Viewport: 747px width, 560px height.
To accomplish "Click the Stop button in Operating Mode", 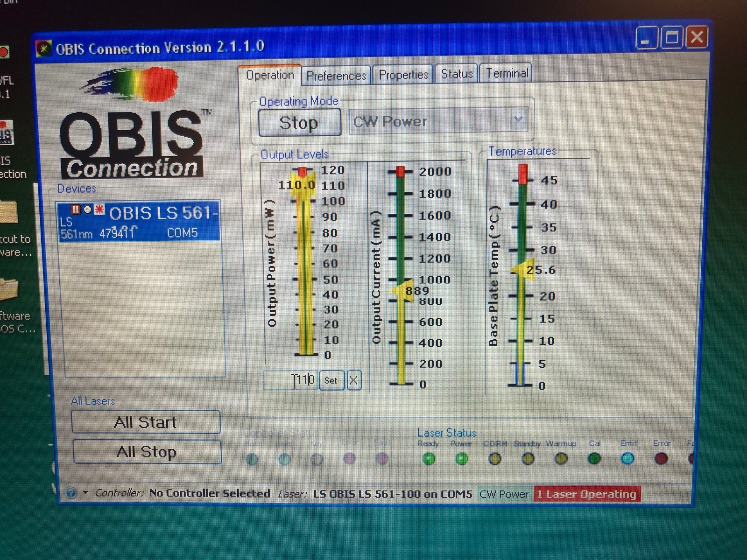I will click(299, 123).
